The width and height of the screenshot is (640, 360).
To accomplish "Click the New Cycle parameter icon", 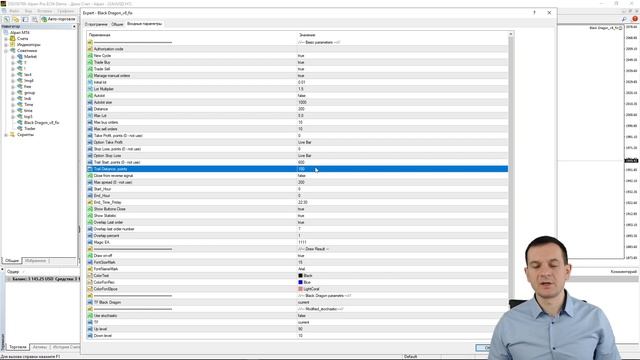I will coord(90,56).
